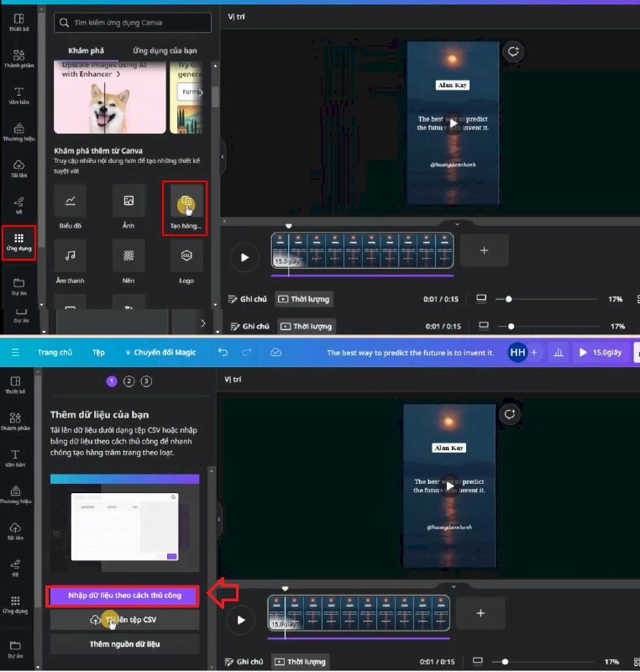
Task: Open the Chuyển đổi Magic menu
Action: click(x=160, y=352)
